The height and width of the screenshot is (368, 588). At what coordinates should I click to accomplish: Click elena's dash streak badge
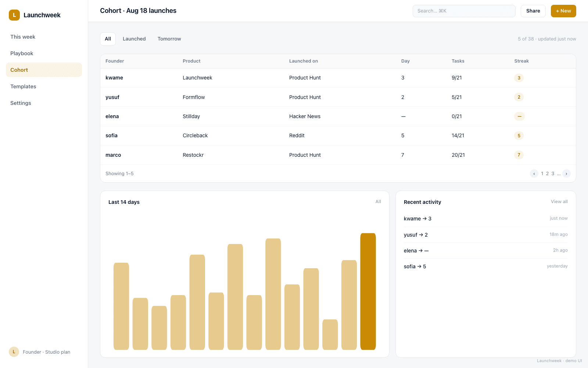tap(519, 116)
